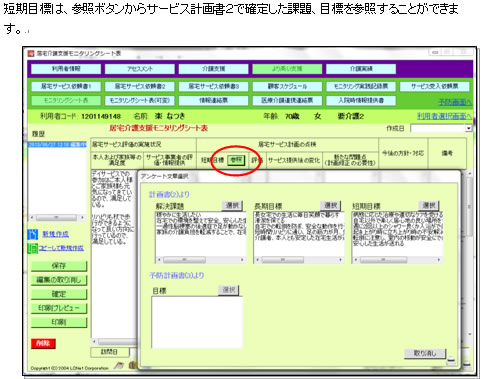Open モニタリングシート表(可変)
The image size is (483, 379).
point(140,100)
